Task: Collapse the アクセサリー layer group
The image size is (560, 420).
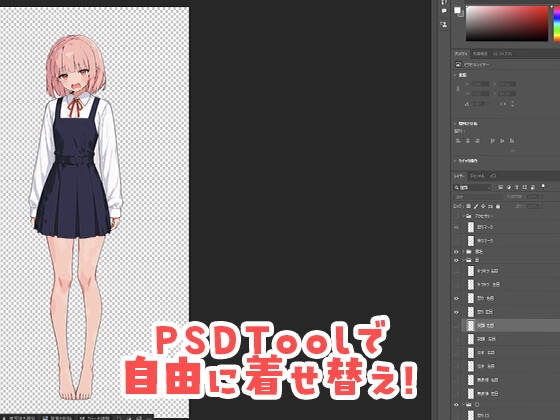Action: [464, 216]
